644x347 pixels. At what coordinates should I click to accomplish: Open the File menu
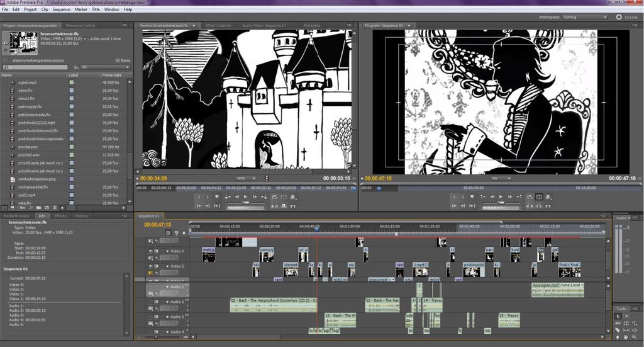click(x=5, y=9)
